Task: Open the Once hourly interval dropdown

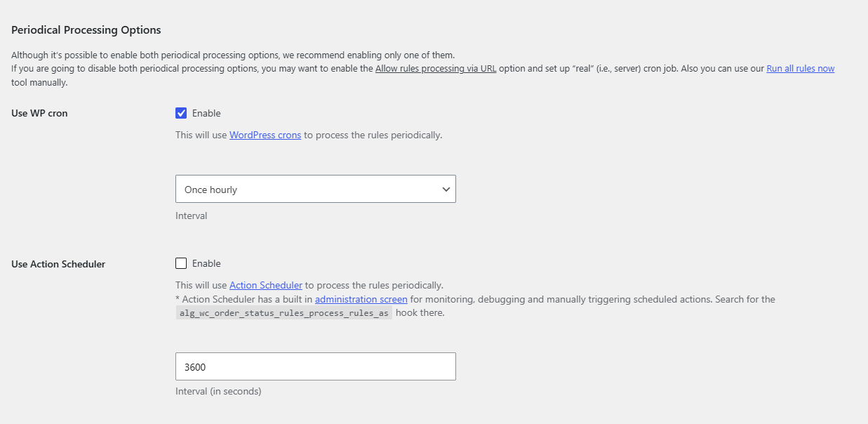Action: point(316,189)
